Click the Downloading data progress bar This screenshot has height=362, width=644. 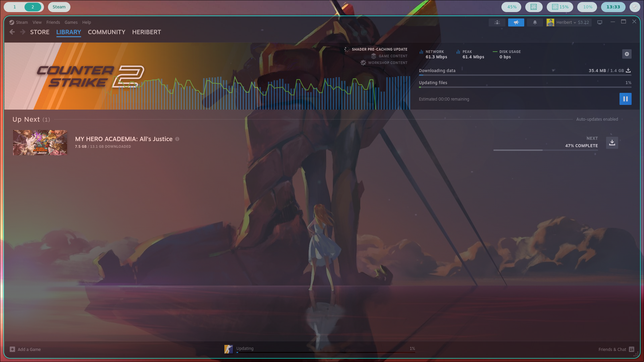coord(525,75)
